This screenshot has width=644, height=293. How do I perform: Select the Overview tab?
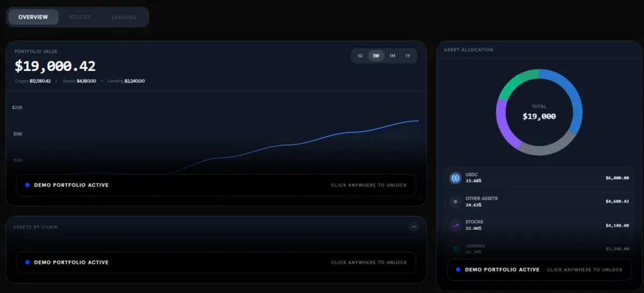33,17
